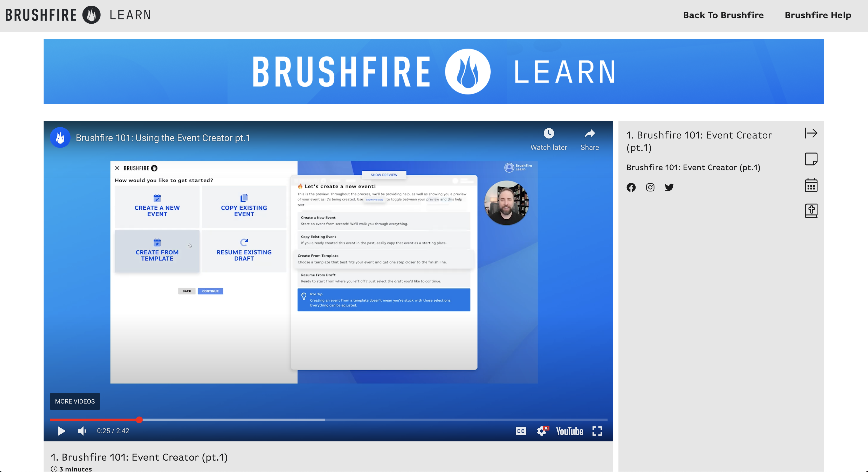The height and width of the screenshot is (472, 868).
Task: Open the video on YouTube via logo
Action: [569, 431]
